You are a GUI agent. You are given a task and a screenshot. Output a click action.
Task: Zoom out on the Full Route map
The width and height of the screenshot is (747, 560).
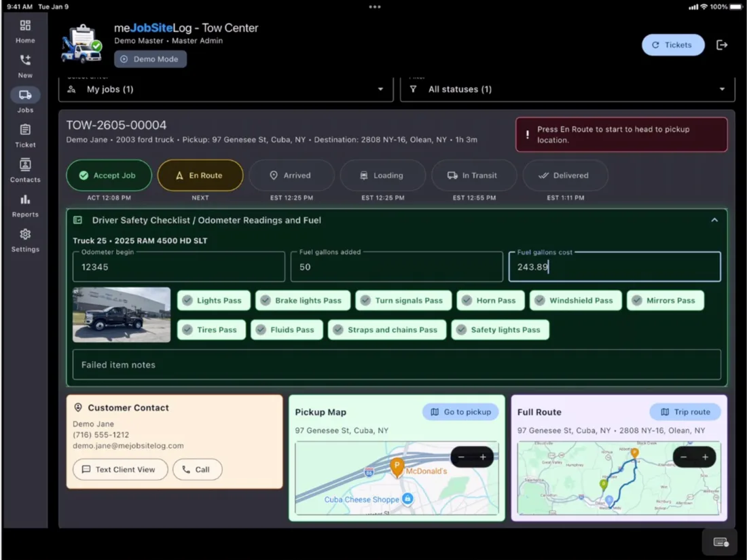683,457
